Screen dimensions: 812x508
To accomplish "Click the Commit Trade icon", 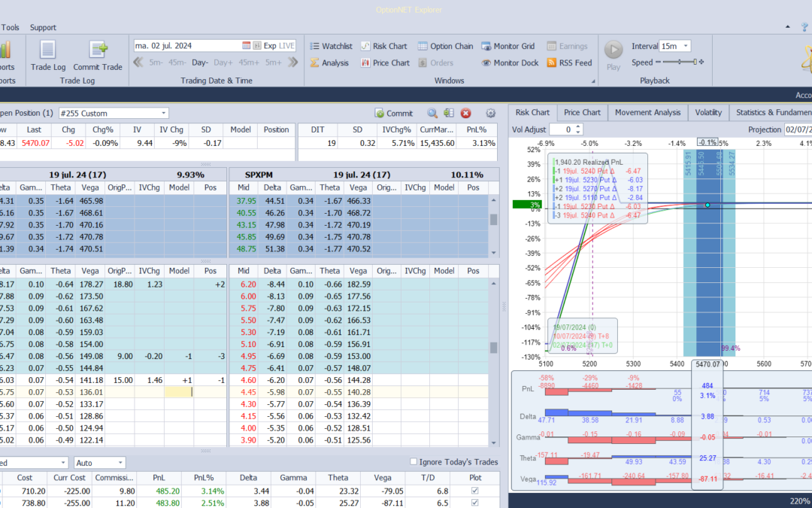I will 98,56.
